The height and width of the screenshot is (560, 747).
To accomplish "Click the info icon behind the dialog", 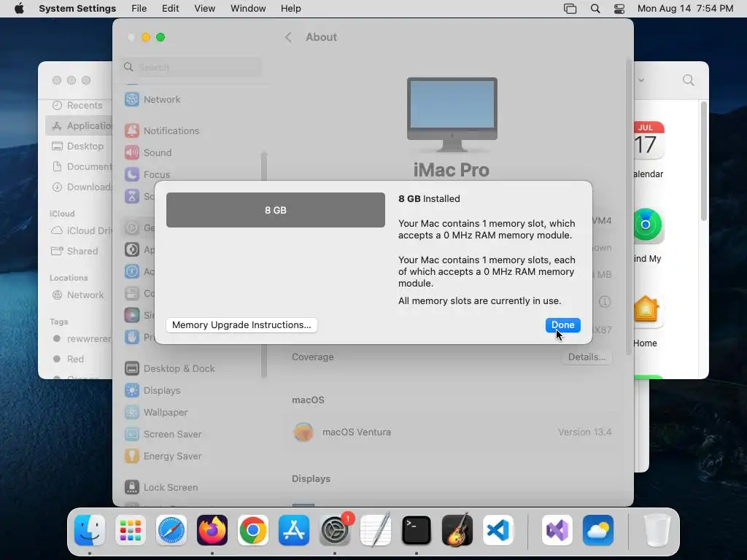I will click(605, 302).
